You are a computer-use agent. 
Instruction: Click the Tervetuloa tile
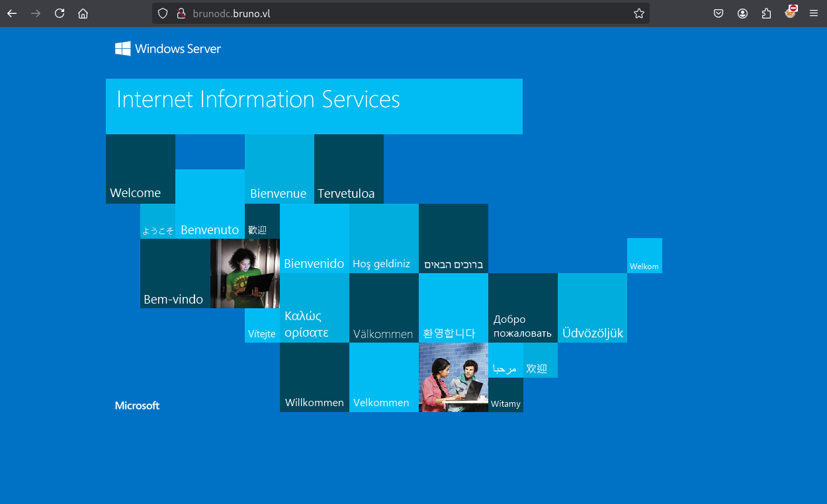click(x=349, y=169)
